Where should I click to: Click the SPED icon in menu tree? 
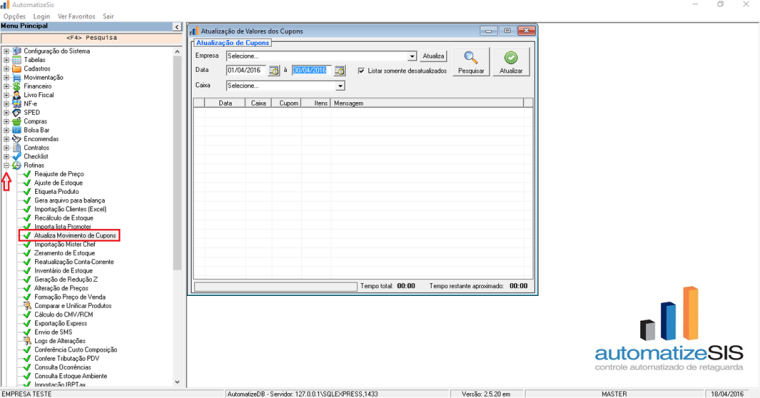click(17, 112)
